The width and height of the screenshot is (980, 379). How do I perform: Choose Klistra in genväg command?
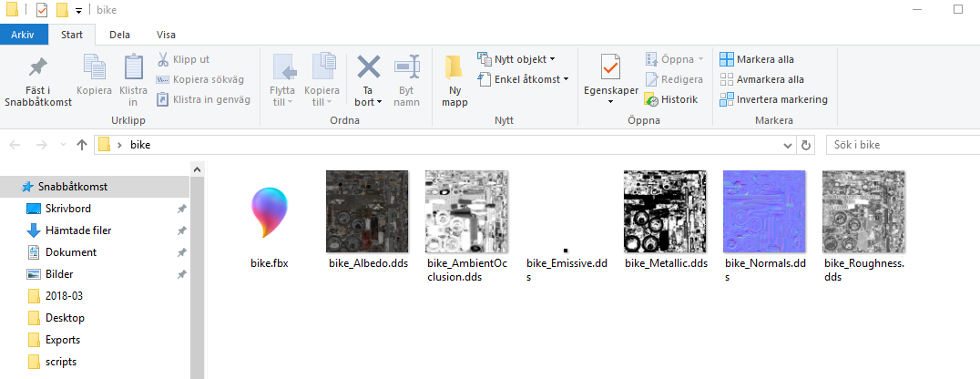(203, 99)
